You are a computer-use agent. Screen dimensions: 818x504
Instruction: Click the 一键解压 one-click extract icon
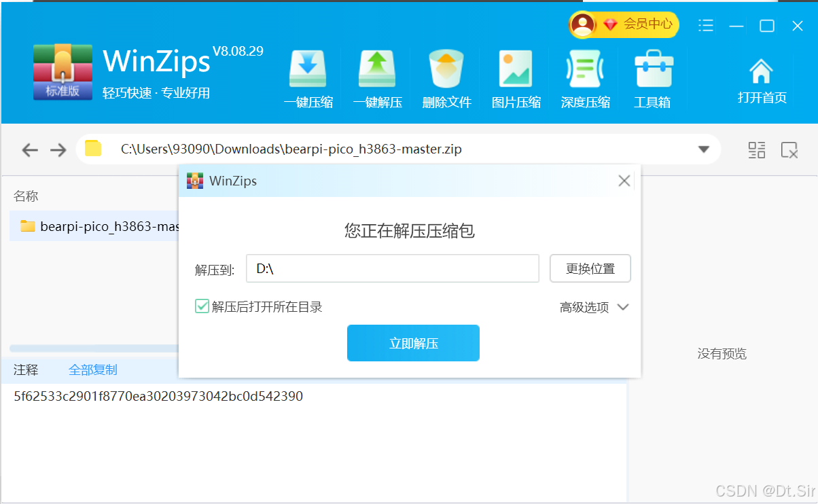click(x=377, y=70)
